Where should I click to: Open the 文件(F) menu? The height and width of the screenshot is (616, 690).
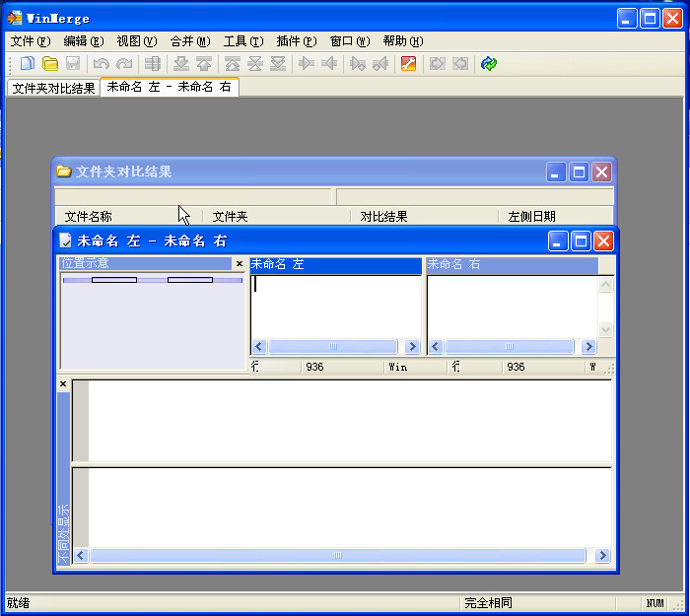click(31, 41)
